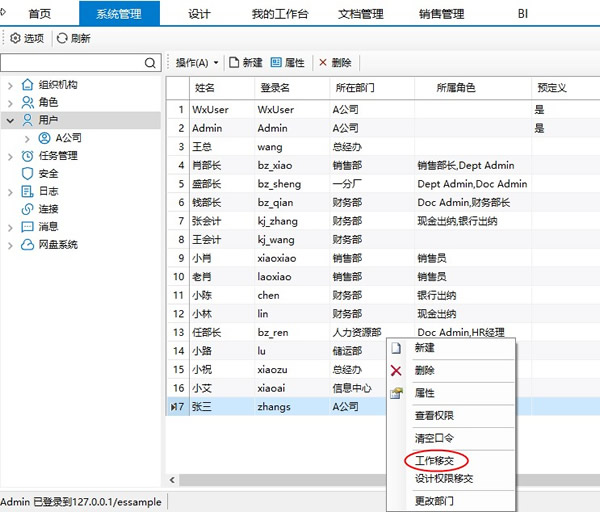Expand the 日志 tree node
Viewport: 600px width, 512px height.
[10, 192]
